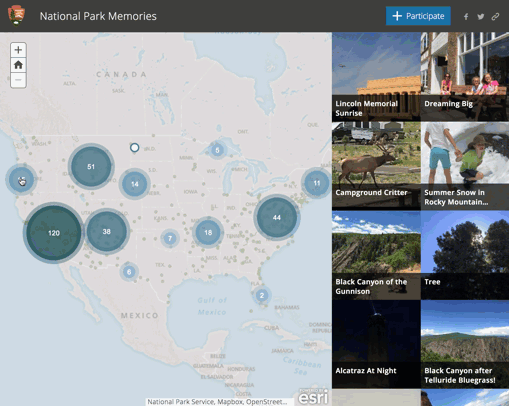Screen dimensions: 509x406
Task: Open Black Canyon after Telluride Bluegrass photo
Action: (465, 344)
